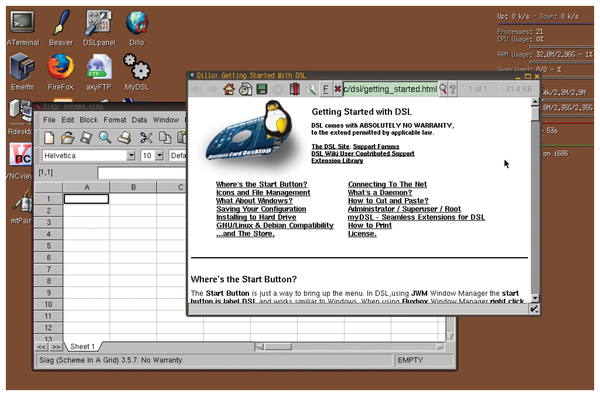
Task: Click the question mark icon in Dillo
Action: [453, 89]
